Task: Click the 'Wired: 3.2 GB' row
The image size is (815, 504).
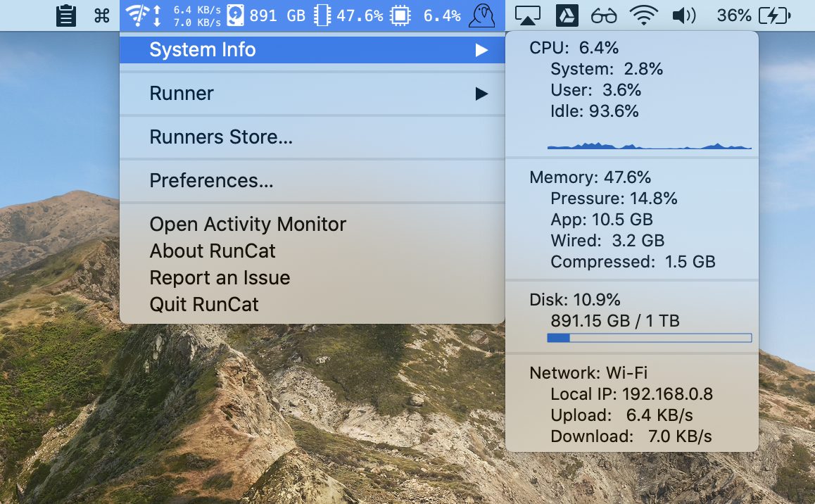Action: (x=607, y=241)
